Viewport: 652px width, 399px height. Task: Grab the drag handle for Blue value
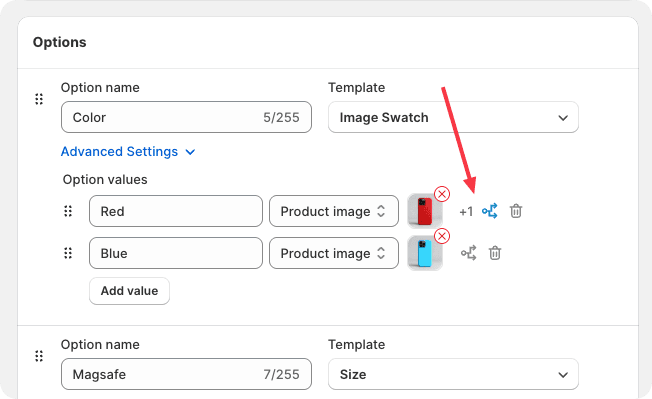pyautogui.click(x=68, y=253)
